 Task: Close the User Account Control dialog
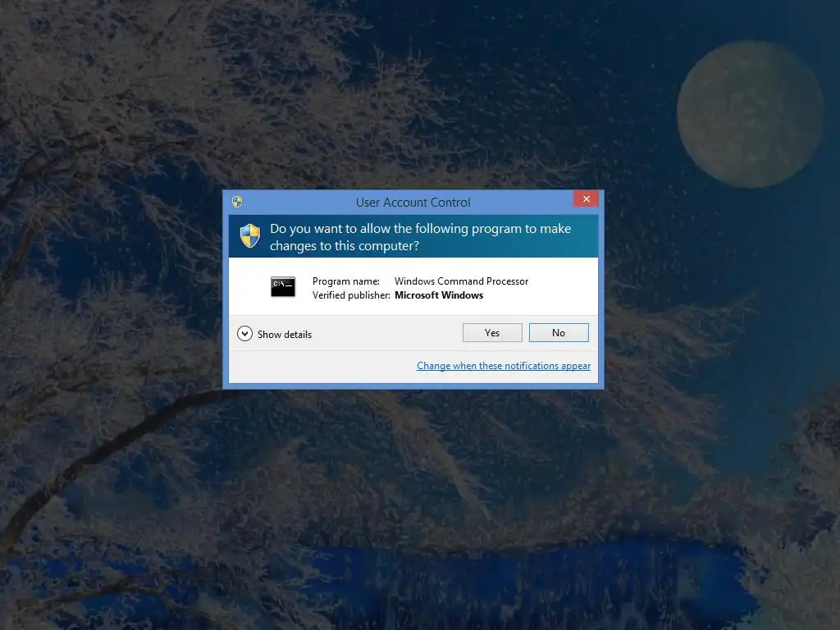click(x=586, y=199)
